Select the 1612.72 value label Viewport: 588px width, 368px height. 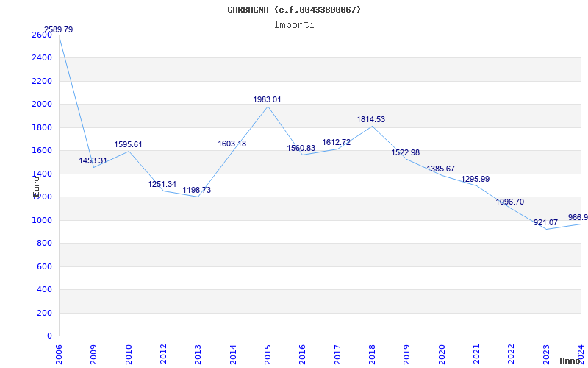tap(337, 142)
